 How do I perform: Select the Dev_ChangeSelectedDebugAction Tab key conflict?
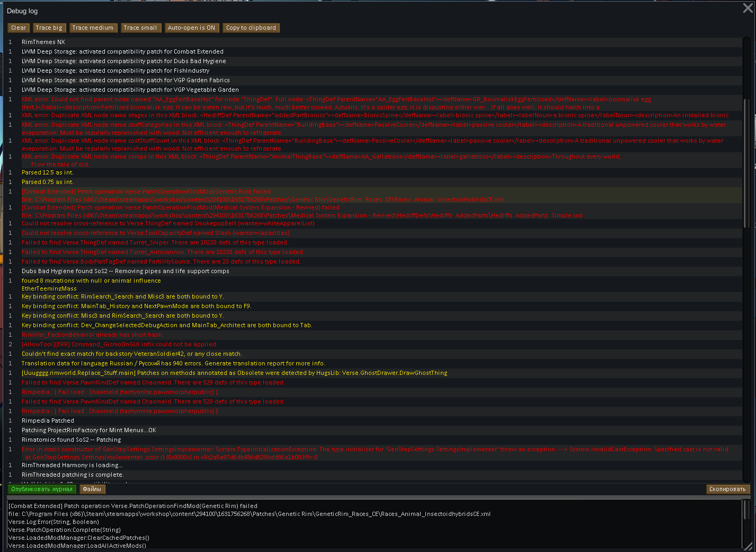375,326
